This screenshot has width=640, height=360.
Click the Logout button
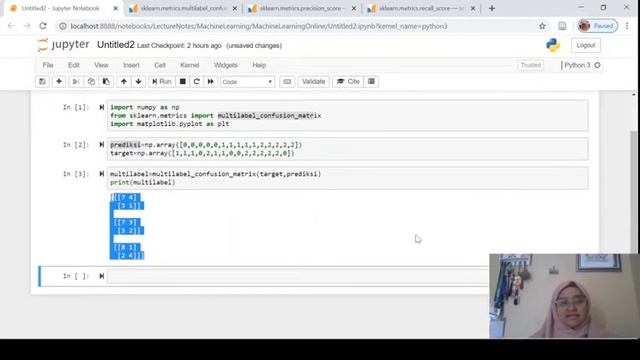(586, 45)
